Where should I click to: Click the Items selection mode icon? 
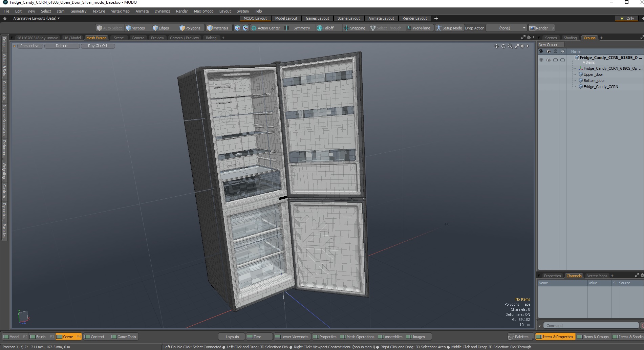coord(237,28)
